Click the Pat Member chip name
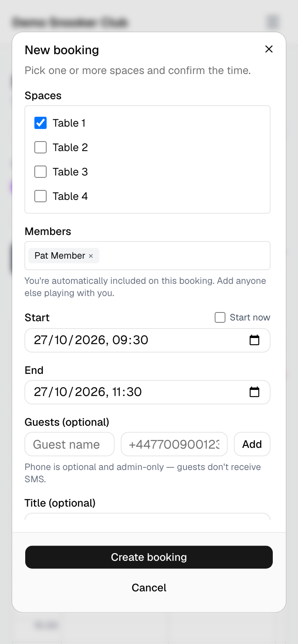 click(x=60, y=256)
